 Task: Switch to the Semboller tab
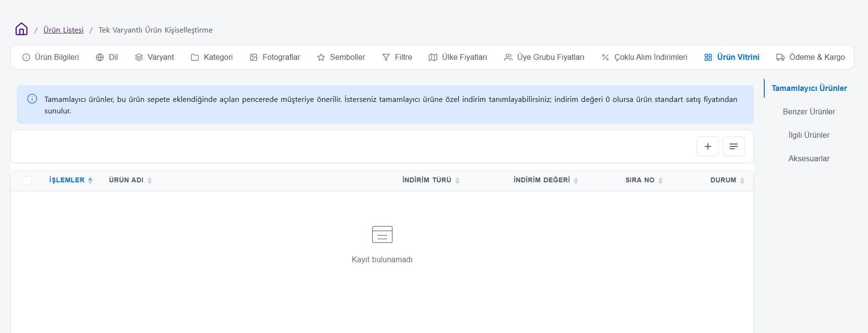click(x=341, y=57)
